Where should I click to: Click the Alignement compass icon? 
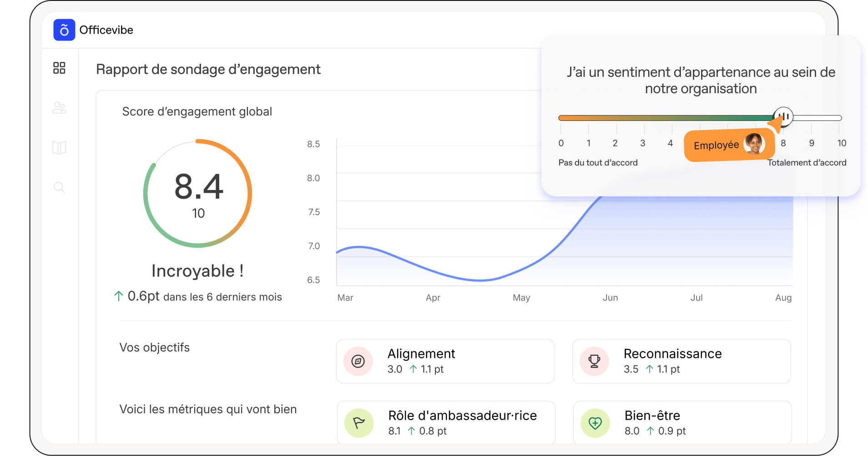click(x=358, y=361)
